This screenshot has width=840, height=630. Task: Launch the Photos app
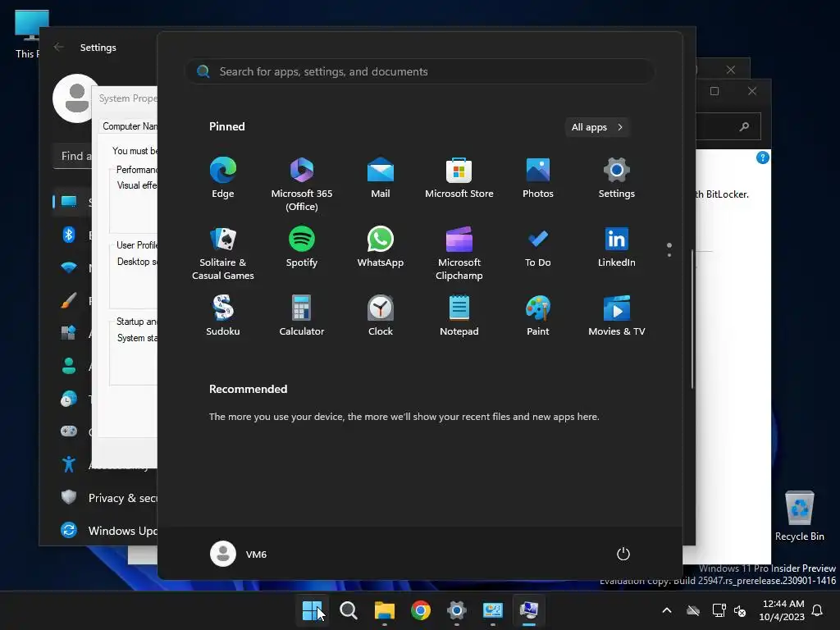click(x=538, y=178)
